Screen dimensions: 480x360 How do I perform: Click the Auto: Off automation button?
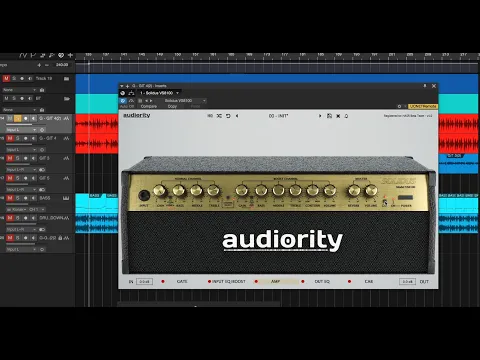pyautogui.click(x=127, y=106)
